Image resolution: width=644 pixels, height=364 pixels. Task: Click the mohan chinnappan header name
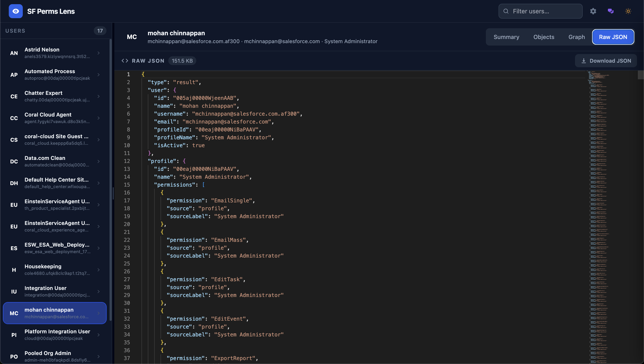tap(176, 33)
